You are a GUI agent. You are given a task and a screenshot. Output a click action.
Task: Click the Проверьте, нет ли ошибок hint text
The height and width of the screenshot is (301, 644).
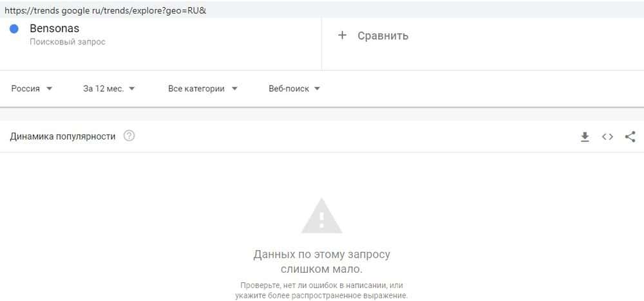click(321, 290)
